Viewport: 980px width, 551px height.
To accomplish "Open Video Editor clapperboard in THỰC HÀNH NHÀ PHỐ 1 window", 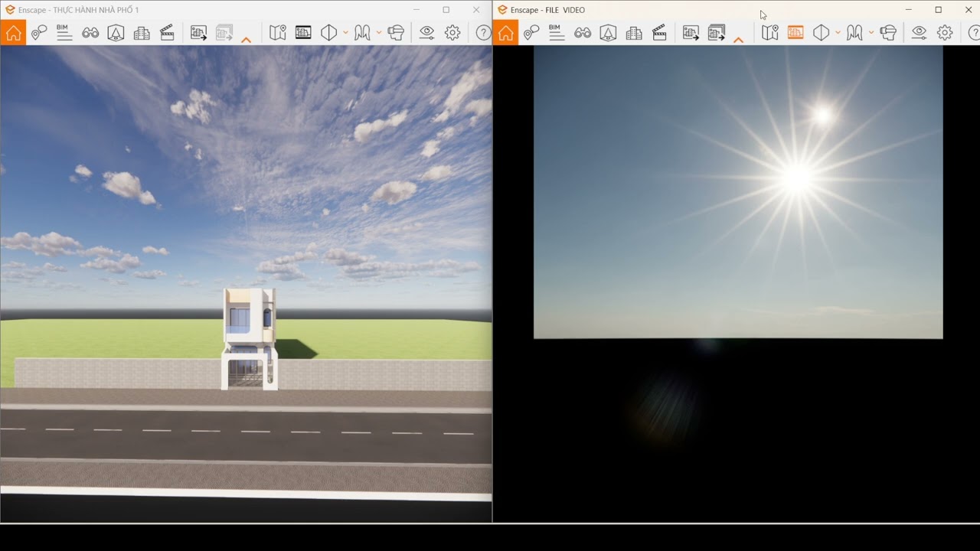I will (x=167, y=33).
